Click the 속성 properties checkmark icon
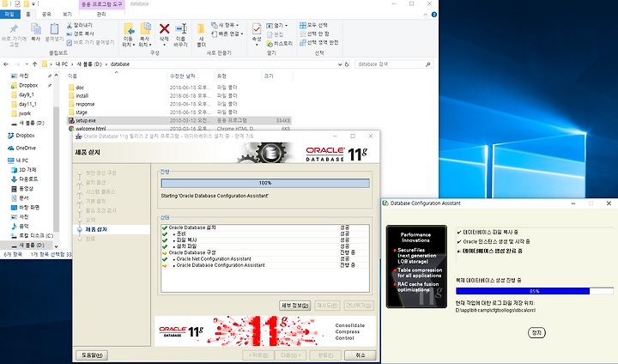 click(x=257, y=29)
